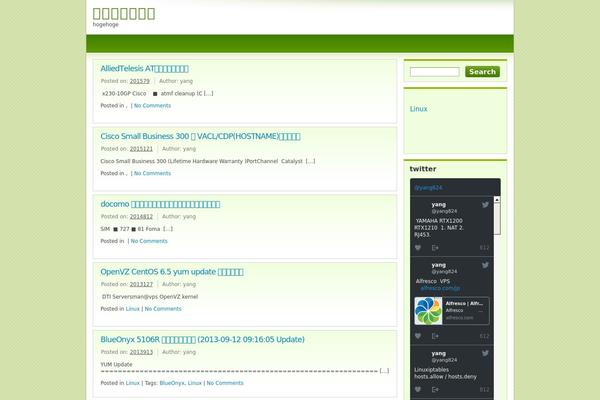Screen dimensions: 600x400
Task: Open Linux category under the BlueOnyx post
Action: click(133, 383)
